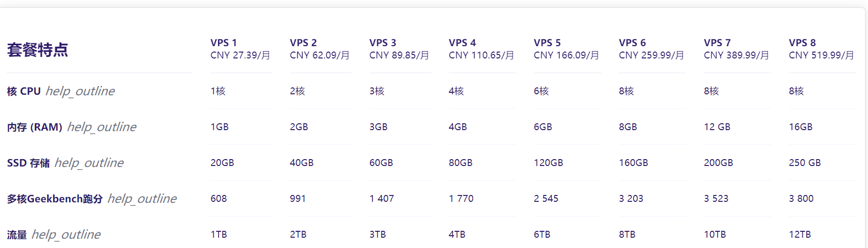
Task: Choose the VPS 8 plan heading
Action: (802, 43)
